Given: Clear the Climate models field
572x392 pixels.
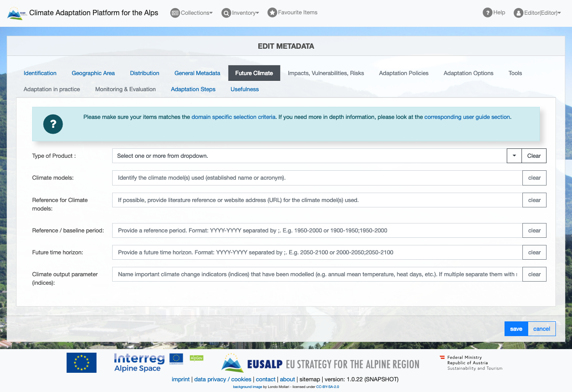Looking at the screenshot, I should (x=534, y=178).
